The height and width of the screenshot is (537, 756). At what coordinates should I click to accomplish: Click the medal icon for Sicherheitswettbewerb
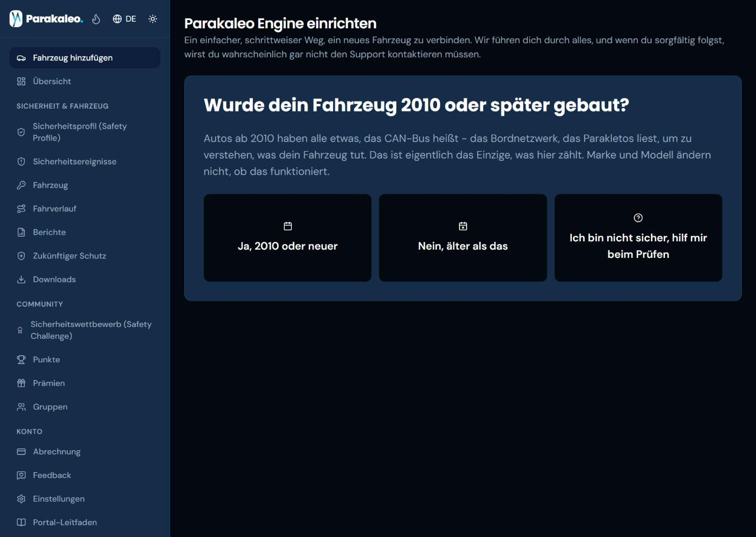(20, 330)
